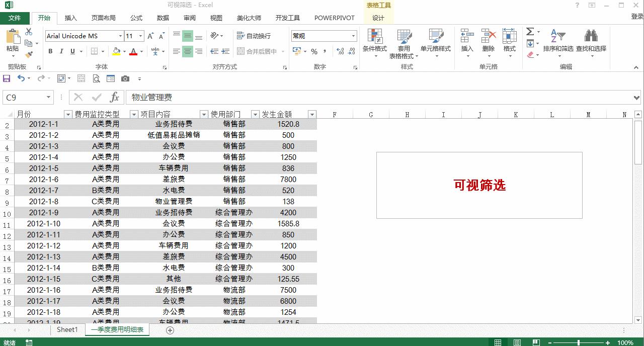
Task: Select the Sheet1 sheet tab
Action: [x=67, y=329]
